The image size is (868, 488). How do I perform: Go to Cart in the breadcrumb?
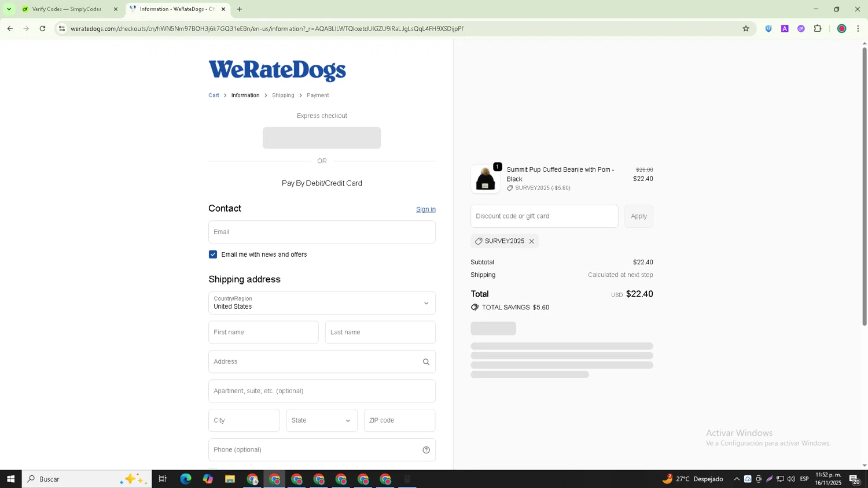click(214, 95)
